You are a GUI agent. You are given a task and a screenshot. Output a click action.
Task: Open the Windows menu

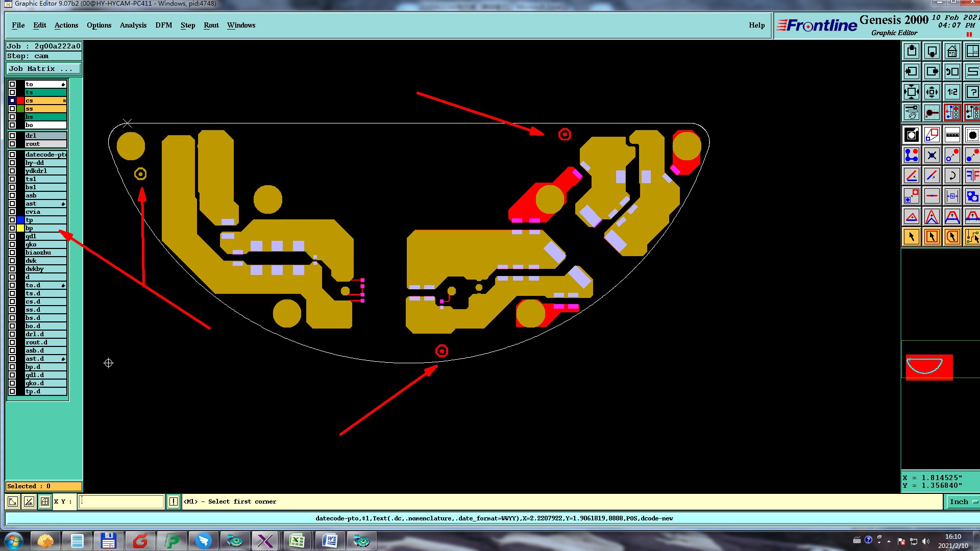pyautogui.click(x=241, y=25)
